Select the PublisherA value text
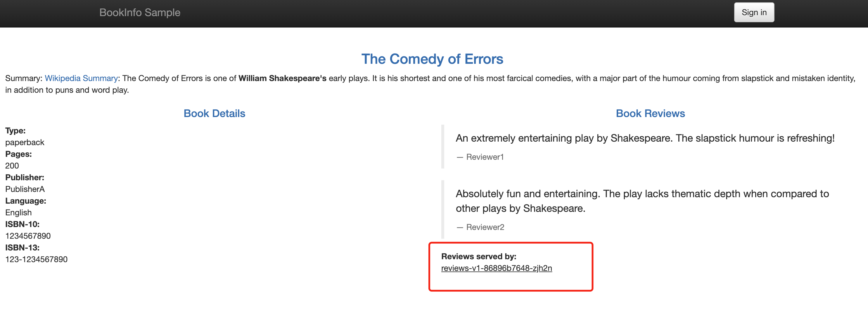The image size is (868, 323). tap(25, 189)
